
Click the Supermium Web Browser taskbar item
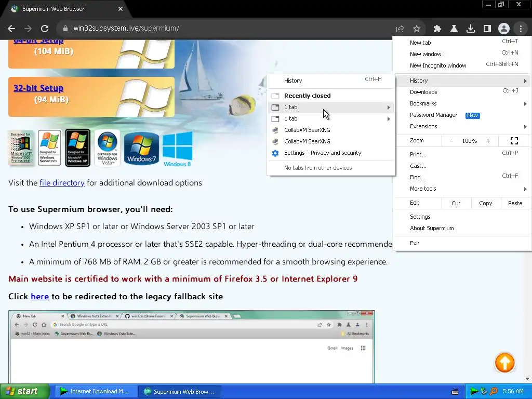180,392
